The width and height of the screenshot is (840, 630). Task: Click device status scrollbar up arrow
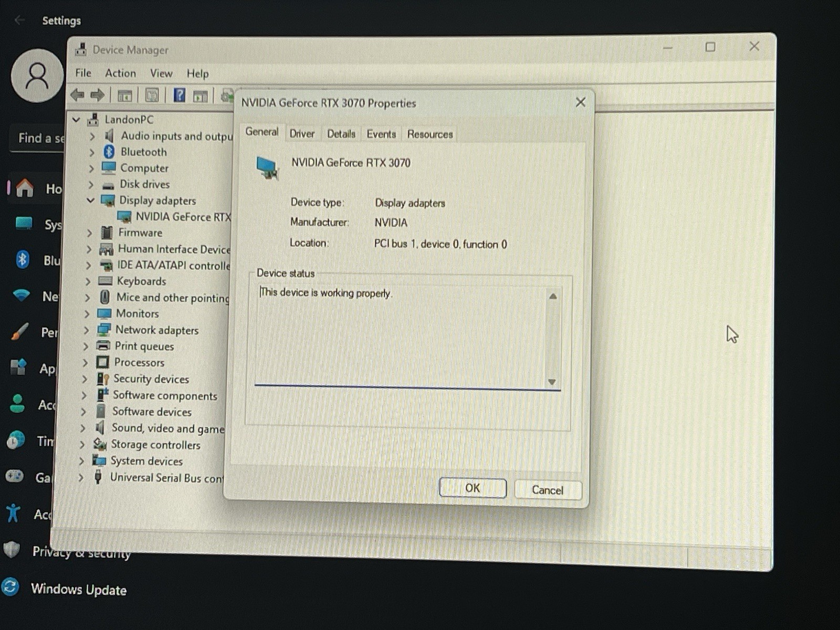[x=552, y=297]
